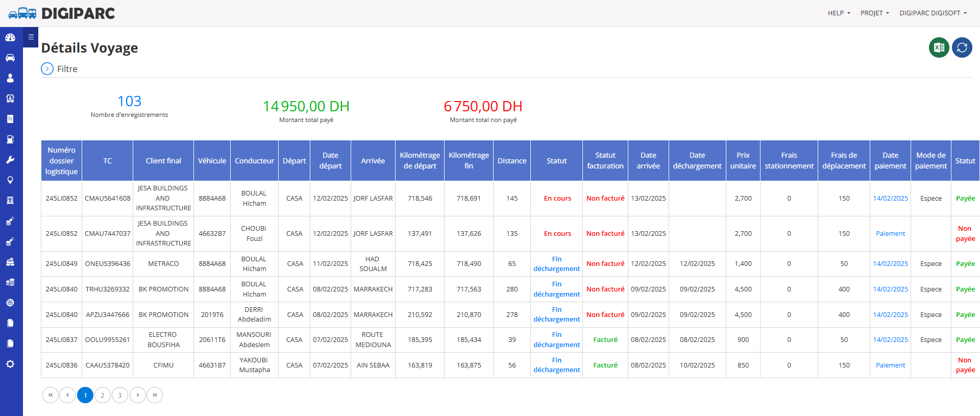
Task: Jump to the last page arrow
Action: point(155,395)
